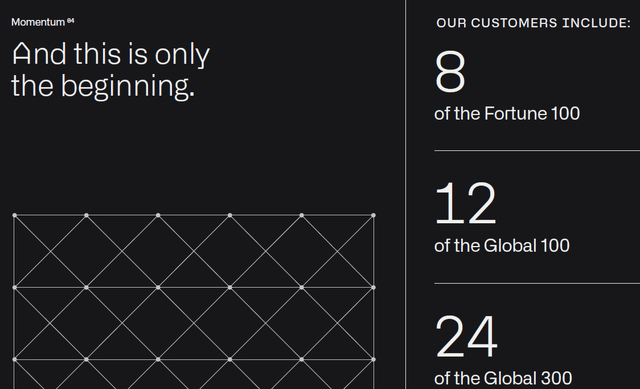Click the 'the beginning.' heading line

[x=103, y=86]
